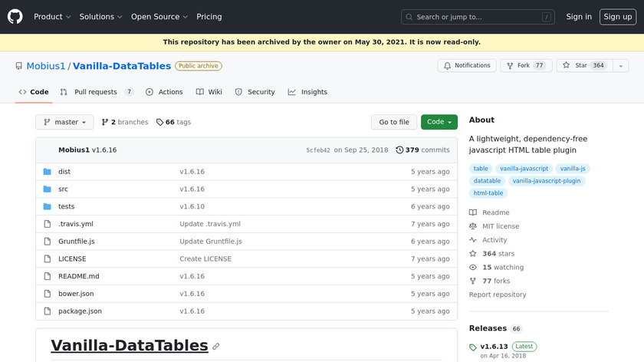Open the master branch selector

point(64,122)
